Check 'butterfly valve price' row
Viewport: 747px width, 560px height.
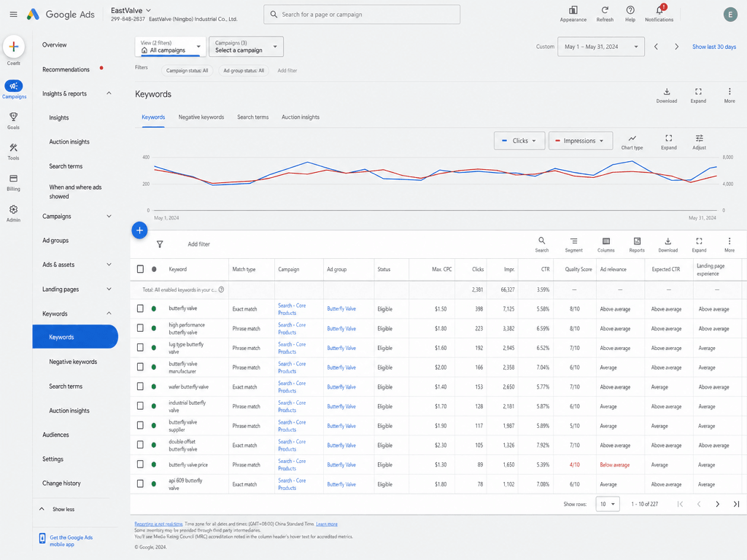140,464
